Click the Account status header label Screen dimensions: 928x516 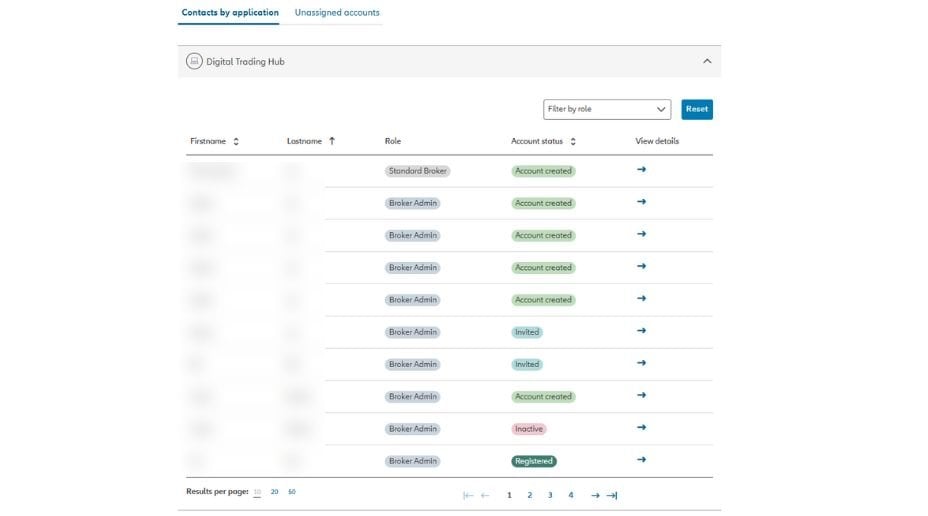537,141
